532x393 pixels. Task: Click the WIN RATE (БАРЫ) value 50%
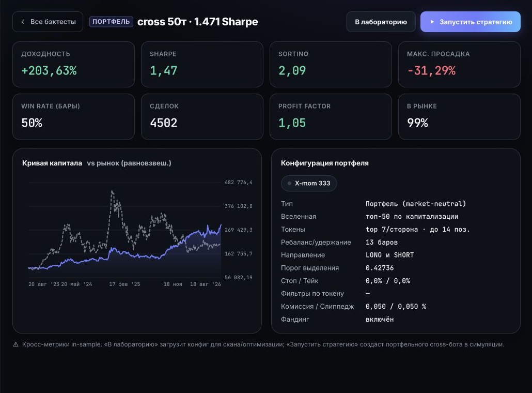pyautogui.click(x=32, y=123)
